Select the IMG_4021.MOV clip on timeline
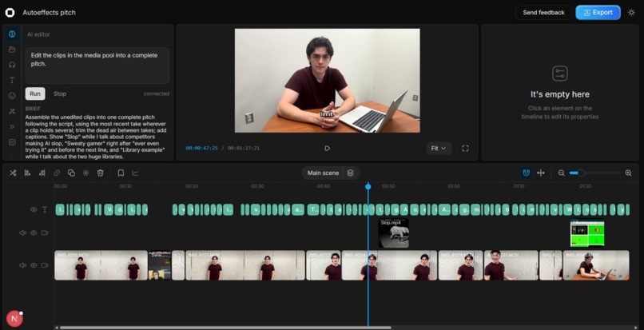Image resolution: width=644 pixels, height=330 pixels. (245, 265)
